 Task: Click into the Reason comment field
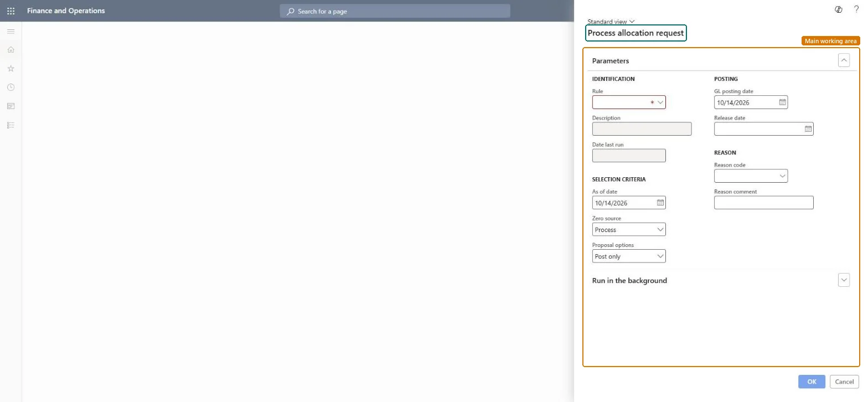[764, 203]
